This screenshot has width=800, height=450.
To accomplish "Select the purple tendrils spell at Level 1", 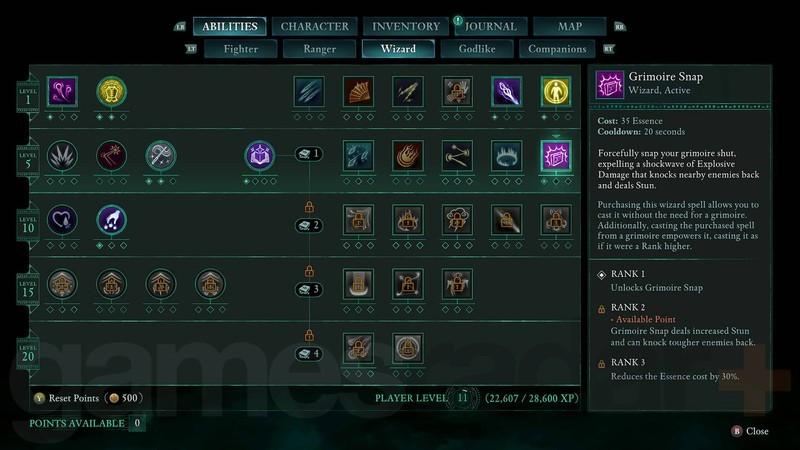I will coord(62,91).
